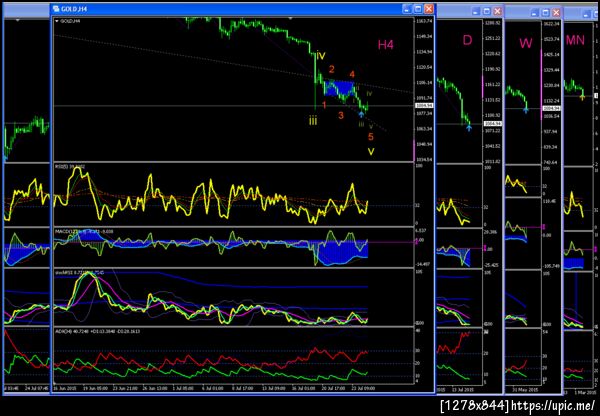Click the 1149.34 price scale value
Viewport: 600px width, 416px height.
[424, 36]
